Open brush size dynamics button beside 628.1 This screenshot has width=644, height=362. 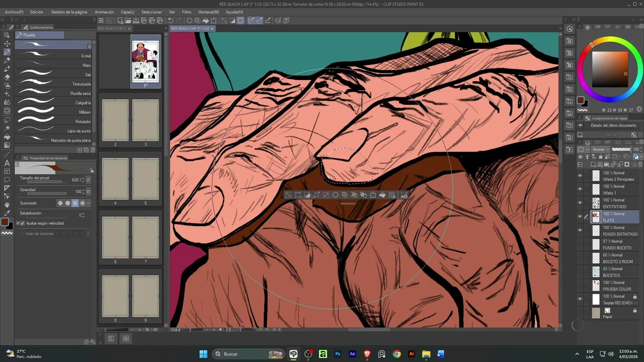coord(89,179)
